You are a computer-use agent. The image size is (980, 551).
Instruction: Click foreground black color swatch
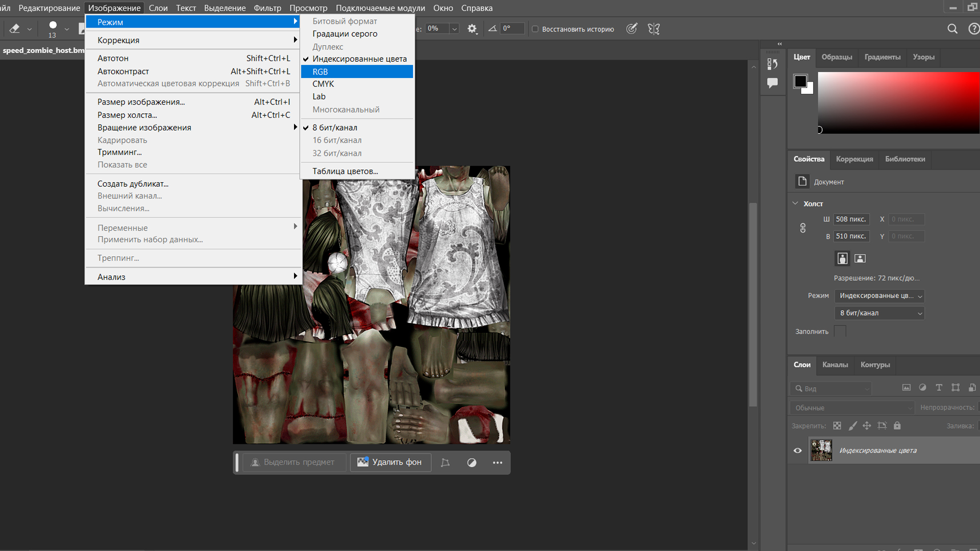[800, 81]
